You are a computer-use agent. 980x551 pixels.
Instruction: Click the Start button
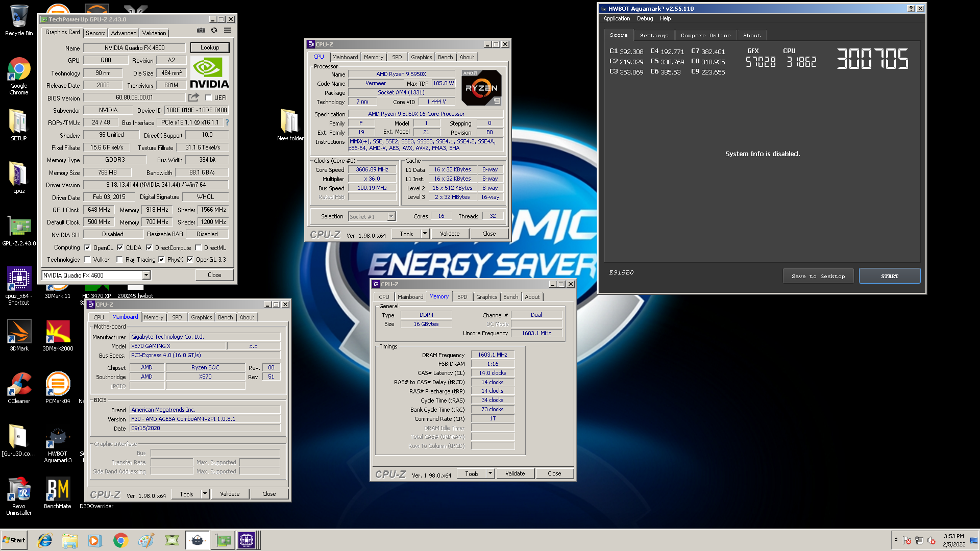click(x=14, y=540)
